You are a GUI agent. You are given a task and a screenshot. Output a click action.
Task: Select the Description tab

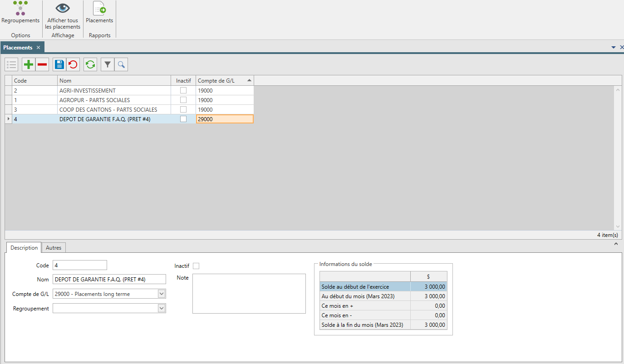coord(24,248)
